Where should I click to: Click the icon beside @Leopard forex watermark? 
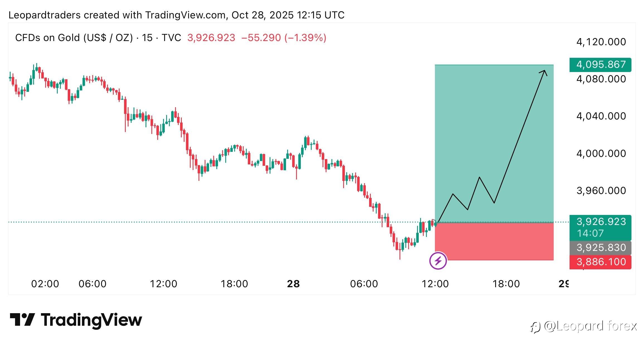[535, 327]
